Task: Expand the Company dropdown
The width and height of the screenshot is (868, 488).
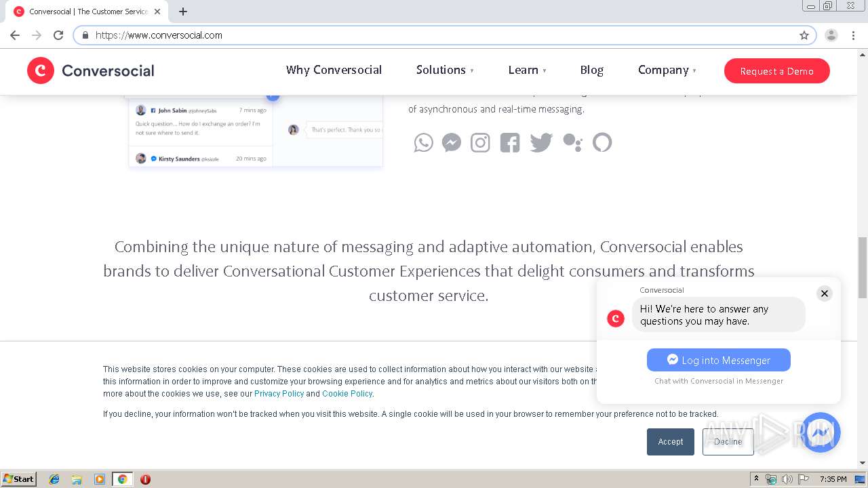Action: [667, 70]
